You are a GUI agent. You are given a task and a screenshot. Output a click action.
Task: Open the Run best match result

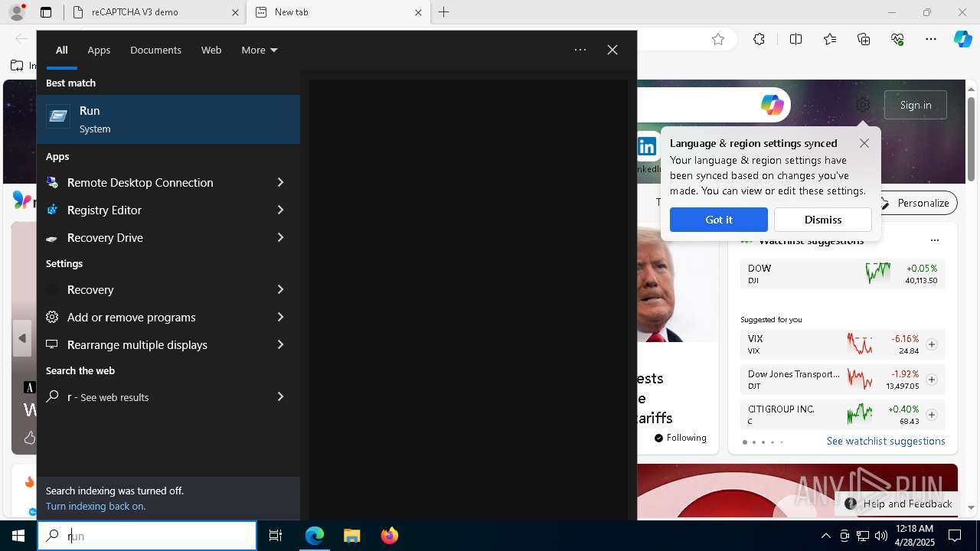(168, 119)
